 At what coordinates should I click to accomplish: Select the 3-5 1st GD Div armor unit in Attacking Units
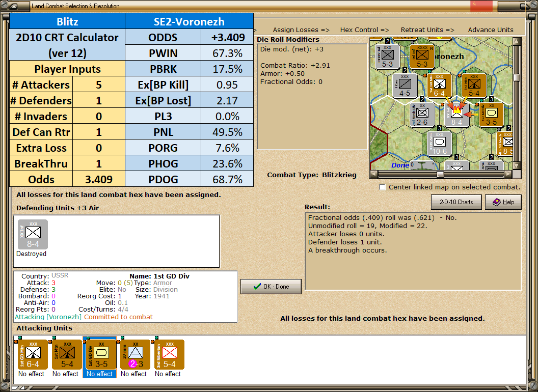pos(101,355)
